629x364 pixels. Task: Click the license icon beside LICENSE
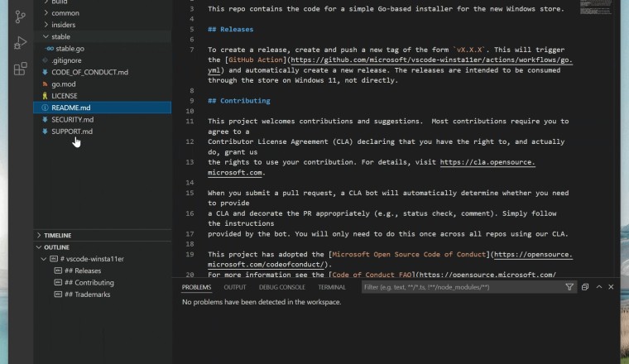[45, 96]
